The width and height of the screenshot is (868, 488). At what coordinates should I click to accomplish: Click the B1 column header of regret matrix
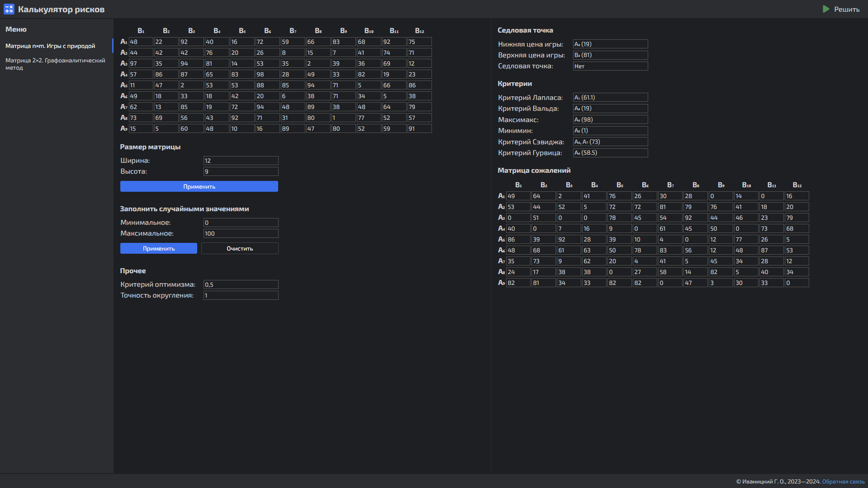(x=518, y=185)
